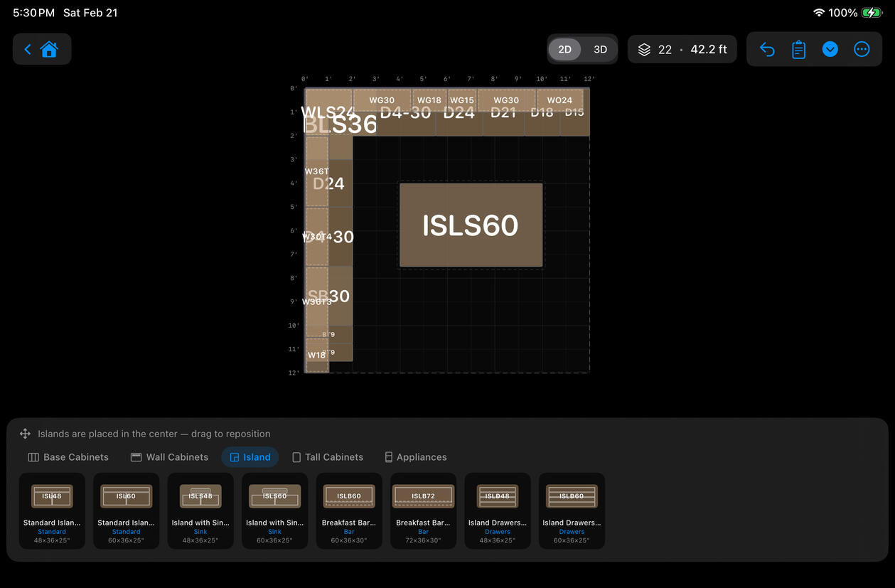Open the Wall Cabinets tab
The width and height of the screenshot is (895, 588).
tap(169, 457)
